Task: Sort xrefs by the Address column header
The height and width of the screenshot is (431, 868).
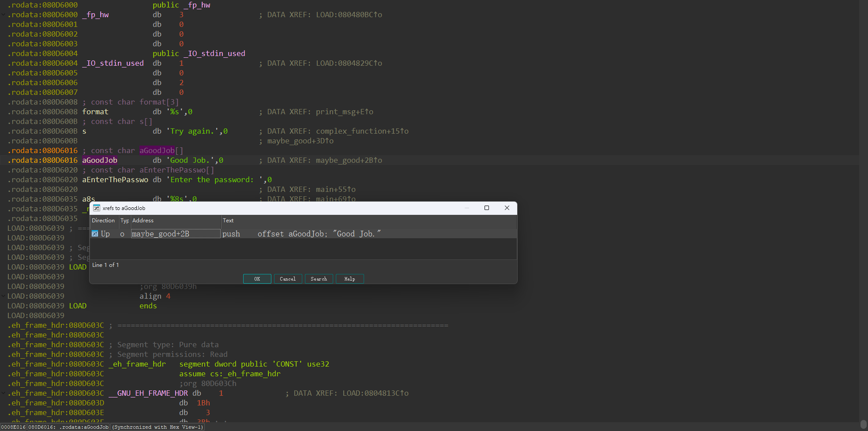Action: (176, 221)
